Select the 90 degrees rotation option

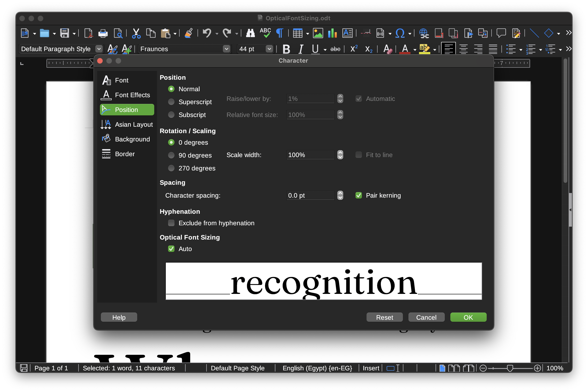pos(171,155)
